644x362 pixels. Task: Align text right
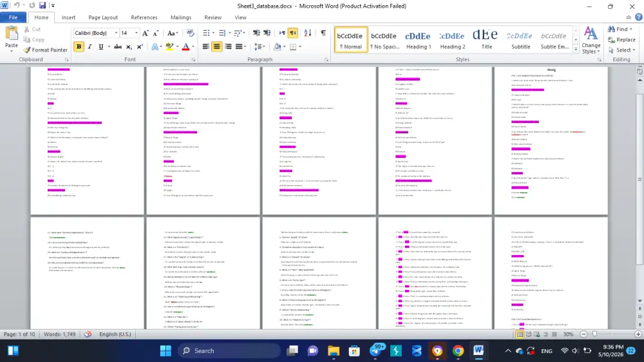pos(228,46)
